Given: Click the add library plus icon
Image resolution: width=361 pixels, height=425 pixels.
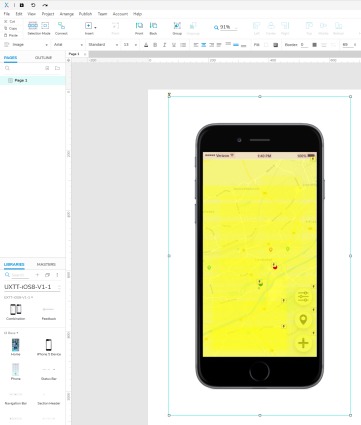Looking at the screenshot, I should click(37, 275).
